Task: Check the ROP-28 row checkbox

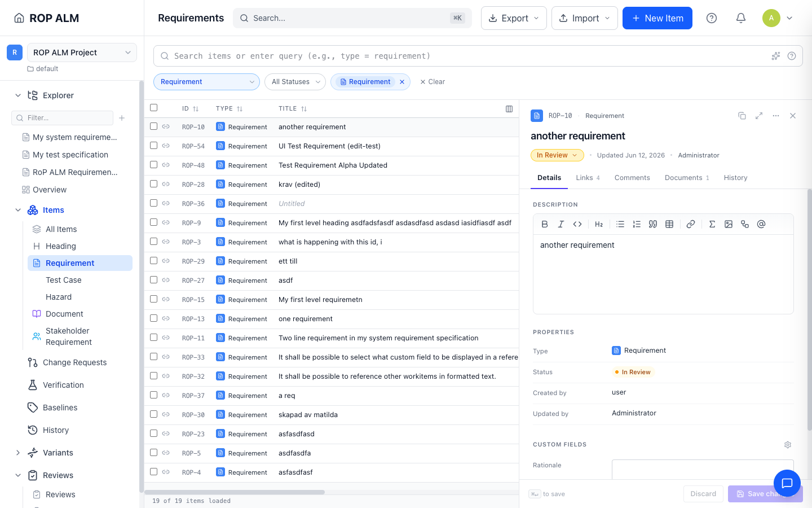Action: click(x=153, y=184)
